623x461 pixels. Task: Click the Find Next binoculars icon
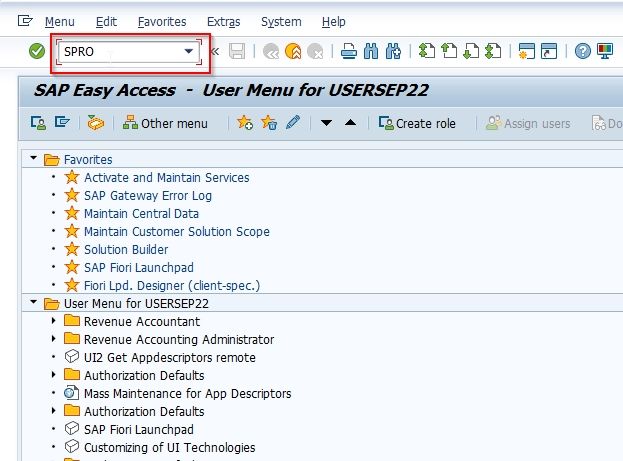click(393, 52)
